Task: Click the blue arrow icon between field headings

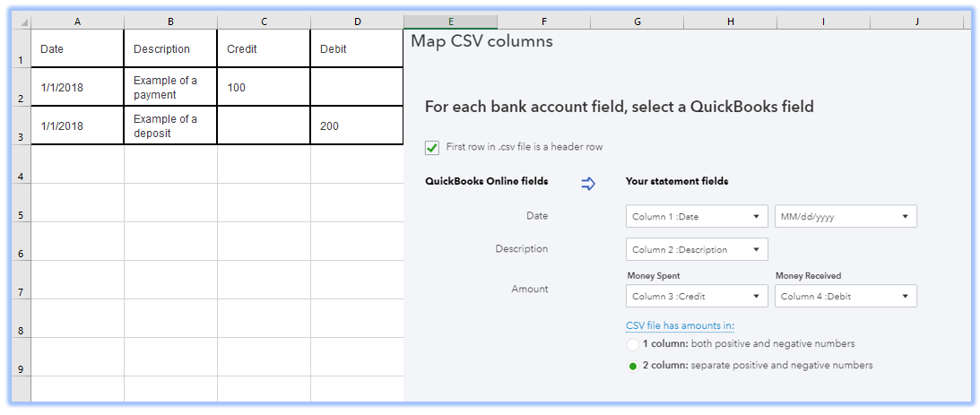Action: point(587,183)
